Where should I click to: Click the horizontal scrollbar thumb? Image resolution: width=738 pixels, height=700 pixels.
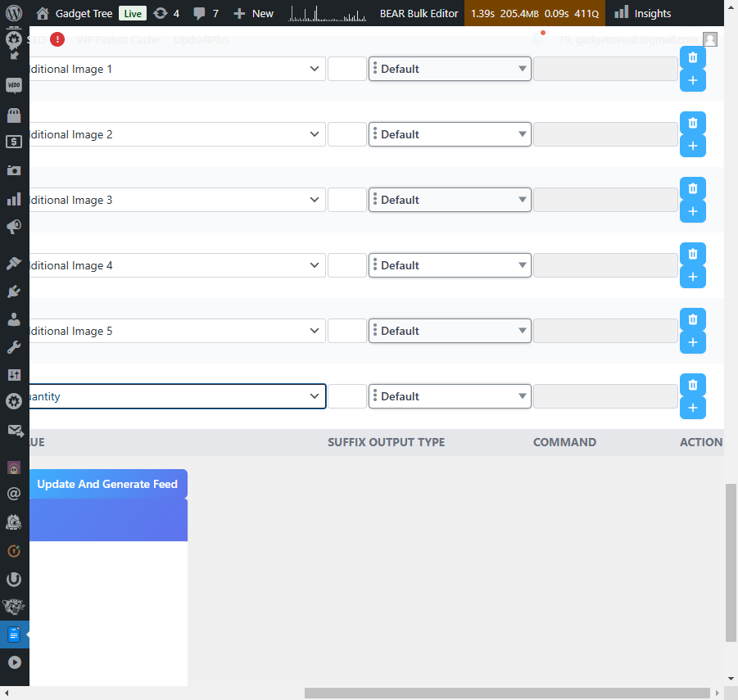(x=507, y=693)
